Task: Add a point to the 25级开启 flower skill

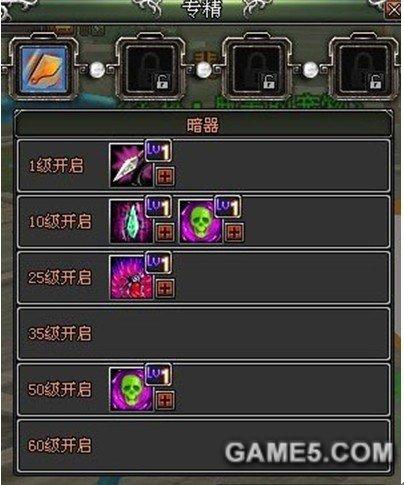Action: [x=165, y=288]
